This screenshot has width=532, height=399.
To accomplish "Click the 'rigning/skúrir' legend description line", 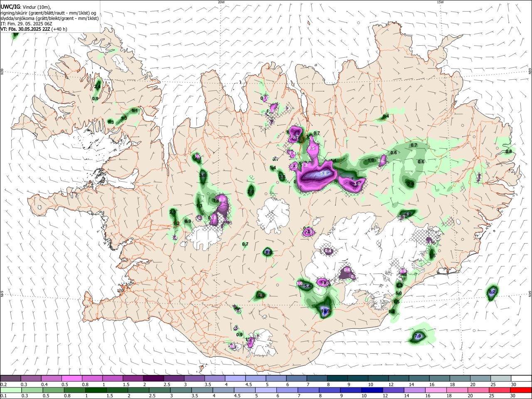I will pyautogui.click(x=48, y=12).
